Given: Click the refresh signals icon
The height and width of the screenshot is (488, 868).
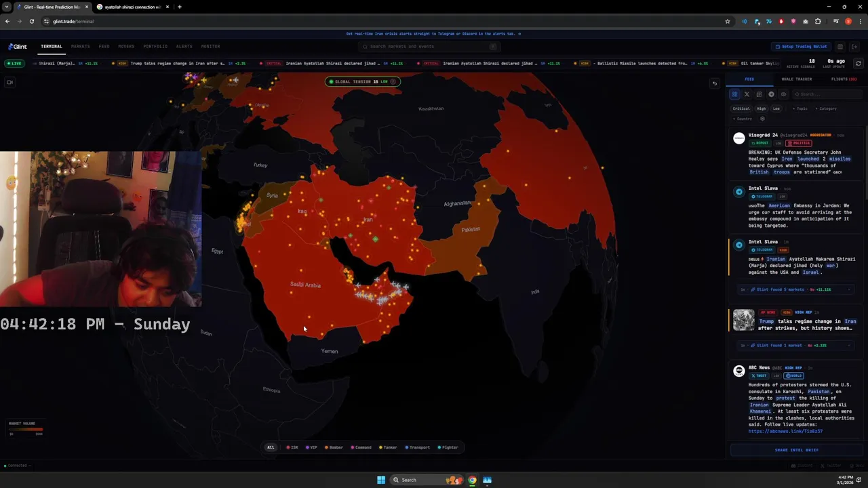Looking at the screenshot, I should pos(858,63).
